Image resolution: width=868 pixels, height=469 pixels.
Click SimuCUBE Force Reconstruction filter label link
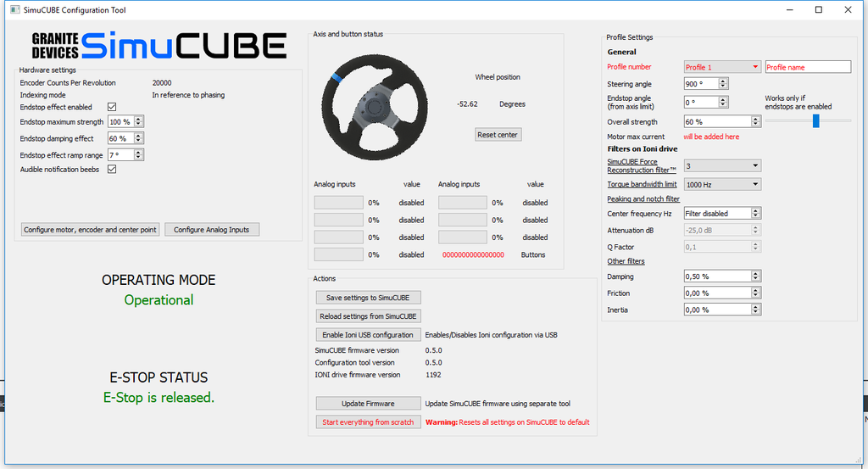(642, 165)
